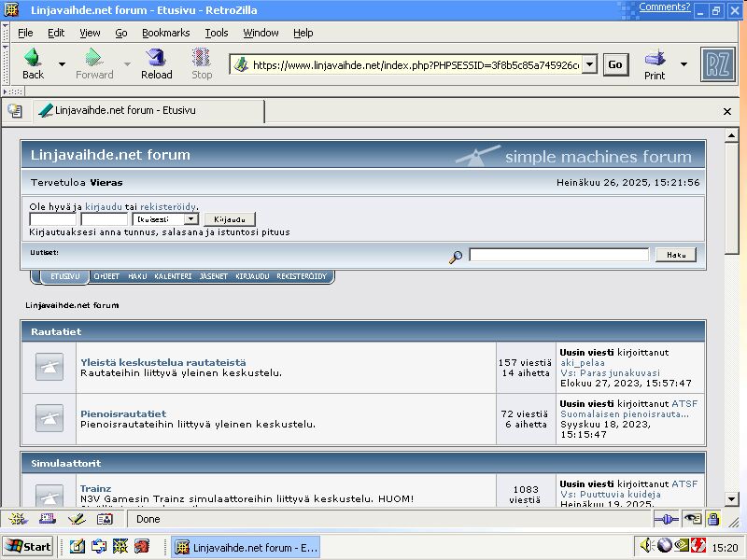The width and height of the screenshot is (747, 560).
Task: Toggle the eye cookie privacy icon
Action: [x=692, y=519]
